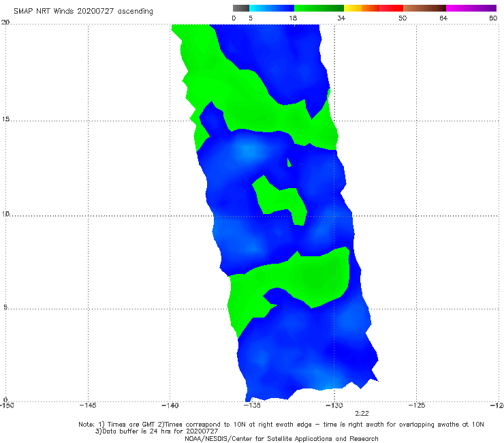
Task: Click the gray segment of the color bar
Action: click(241, 8)
